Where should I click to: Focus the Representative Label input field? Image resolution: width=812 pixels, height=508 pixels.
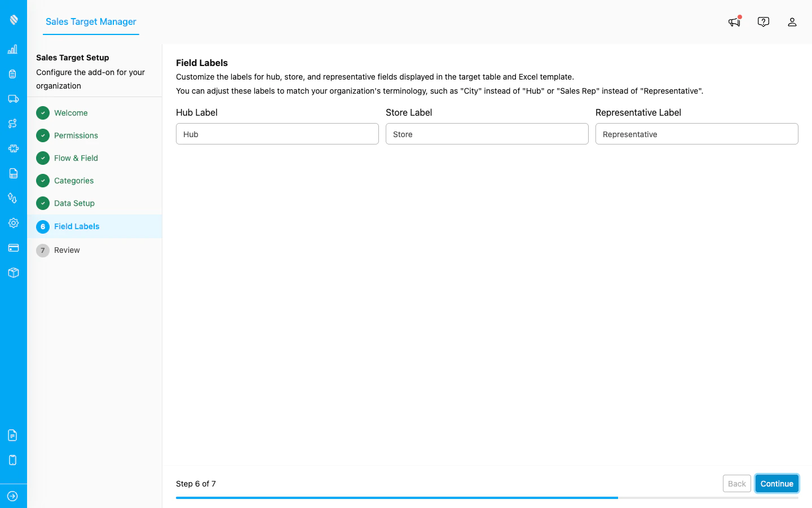697,134
